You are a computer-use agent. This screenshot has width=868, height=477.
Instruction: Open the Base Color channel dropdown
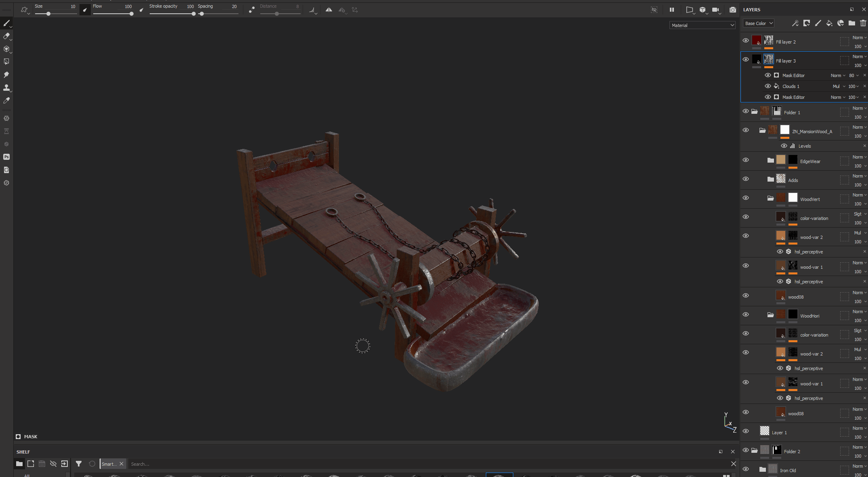tap(759, 23)
